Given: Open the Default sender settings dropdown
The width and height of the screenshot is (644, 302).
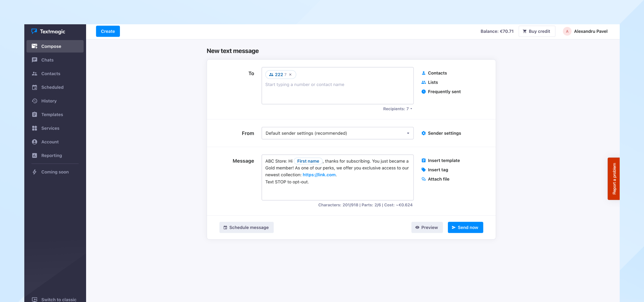Looking at the screenshot, I should click(x=337, y=133).
